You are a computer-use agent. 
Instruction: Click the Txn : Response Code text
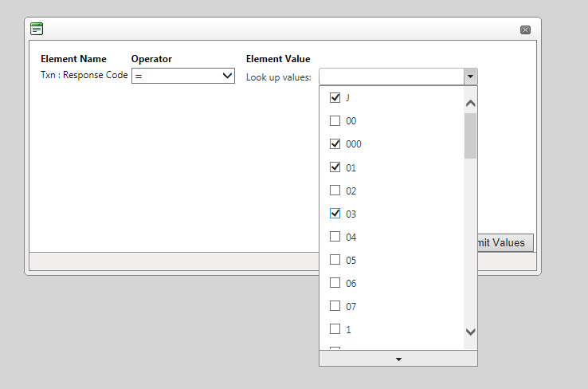click(x=84, y=75)
